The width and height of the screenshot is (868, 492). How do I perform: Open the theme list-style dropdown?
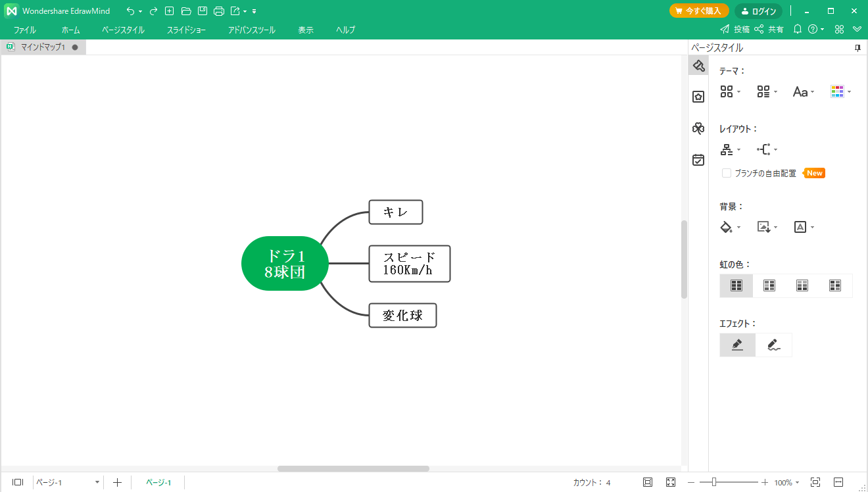[x=767, y=92]
